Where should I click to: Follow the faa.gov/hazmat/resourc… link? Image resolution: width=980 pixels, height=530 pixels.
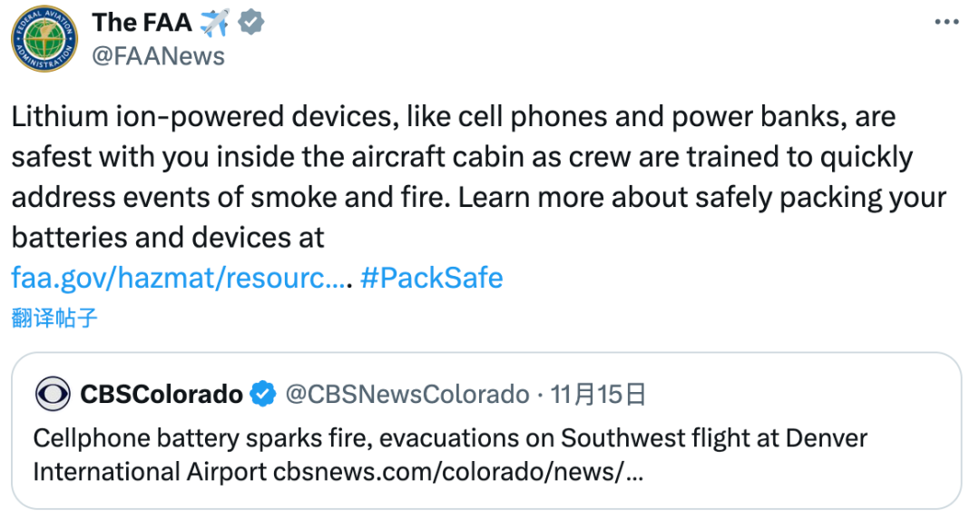(x=178, y=278)
